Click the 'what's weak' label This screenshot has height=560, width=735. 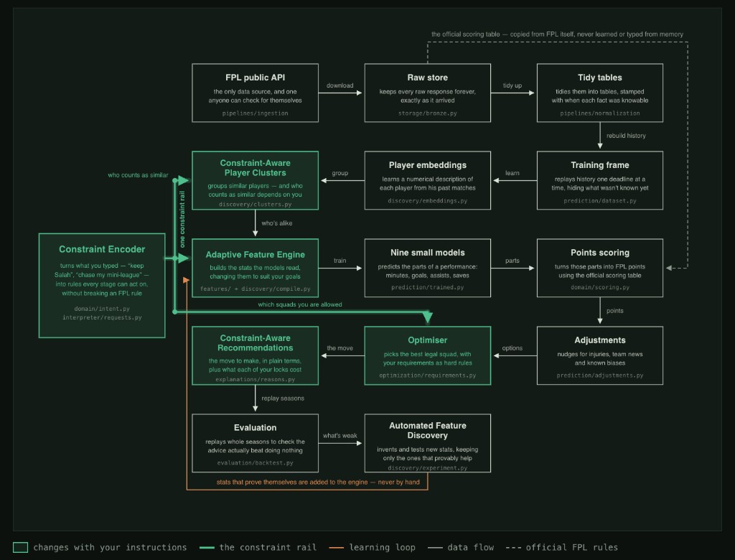tap(340, 436)
